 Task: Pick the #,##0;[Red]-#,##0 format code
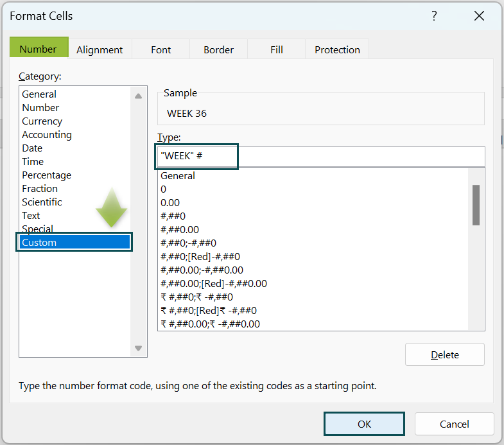pos(313,257)
